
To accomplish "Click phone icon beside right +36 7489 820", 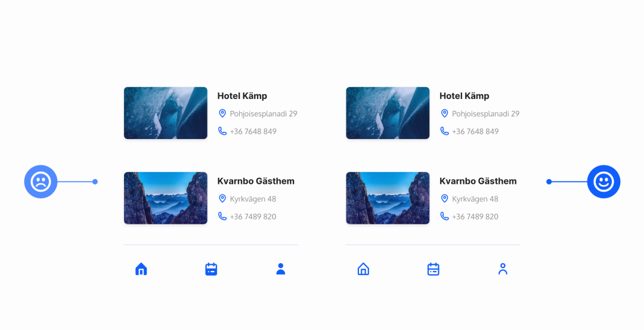I will 444,216.
